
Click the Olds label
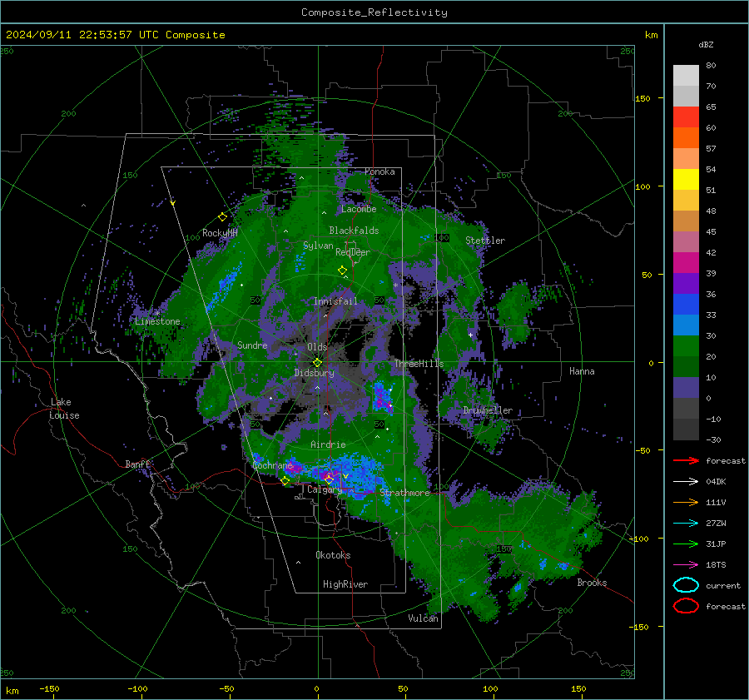317,347
